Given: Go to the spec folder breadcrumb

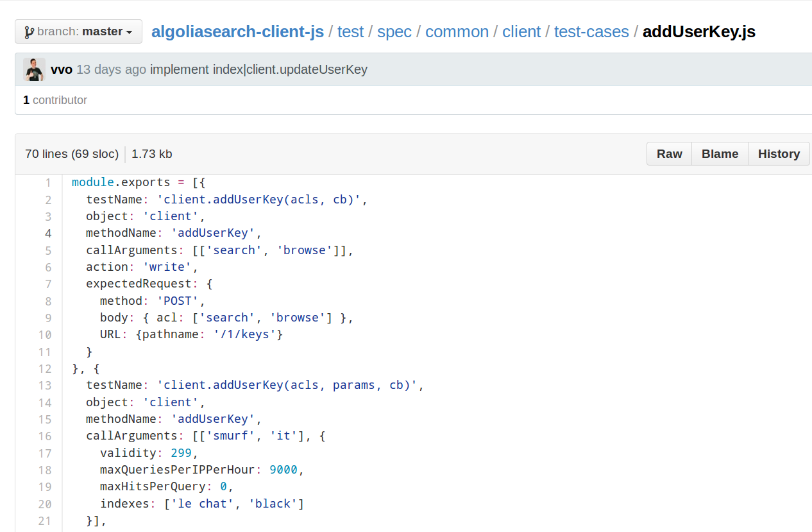Looking at the screenshot, I should click(394, 31).
